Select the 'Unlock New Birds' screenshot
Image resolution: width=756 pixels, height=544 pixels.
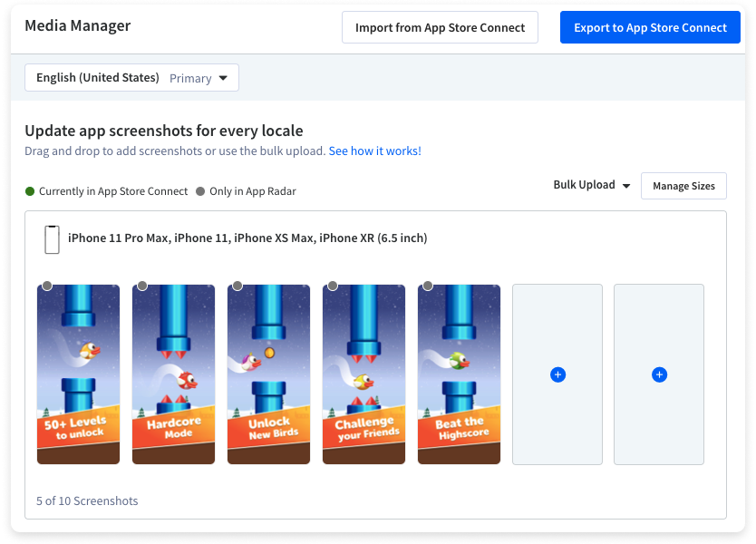(x=268, y=374)
